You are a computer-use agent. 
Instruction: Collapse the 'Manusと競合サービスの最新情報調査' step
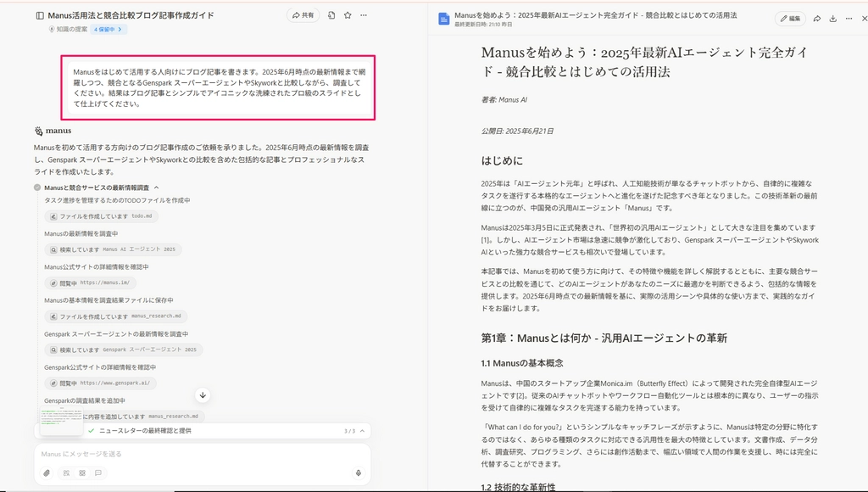tap(157, 187)
